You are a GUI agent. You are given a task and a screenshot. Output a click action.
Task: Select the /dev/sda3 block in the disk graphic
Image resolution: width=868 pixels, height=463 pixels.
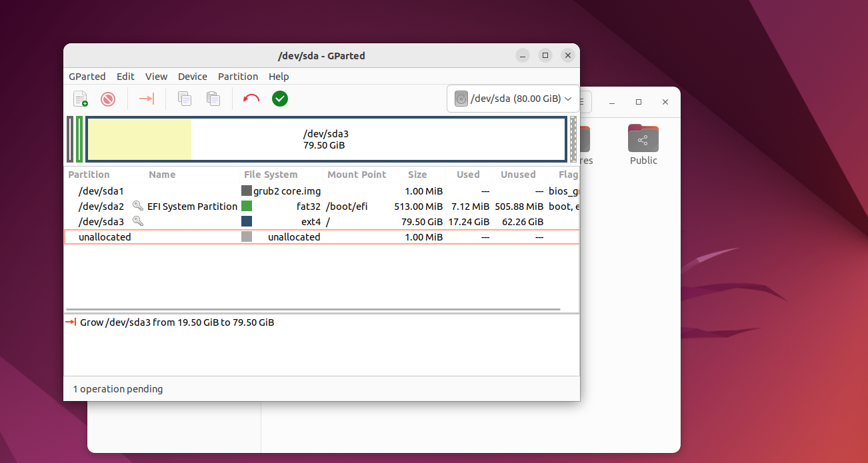[326, 139]
